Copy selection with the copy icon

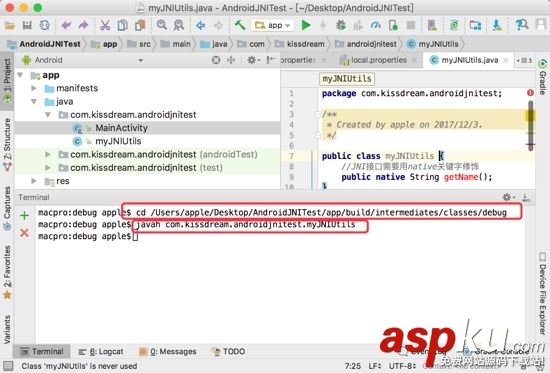(122, 25)
